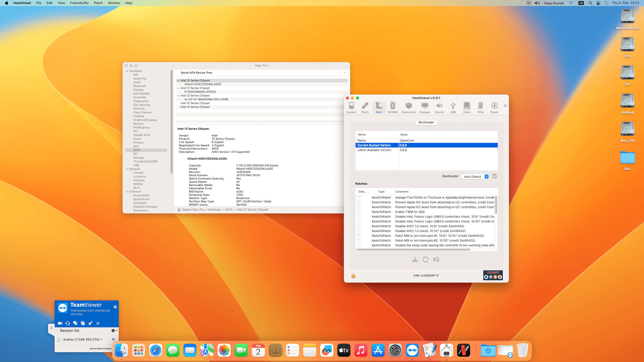The height and width of the screenshot is (362, 644).
Task: Select NVMExpress in the Hardware sidebar
Action: click(142, 127)
